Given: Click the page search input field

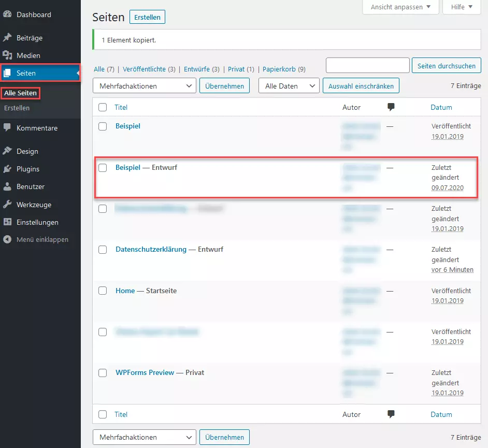Looking at the screenshot, I should click(x=368, y=65).
